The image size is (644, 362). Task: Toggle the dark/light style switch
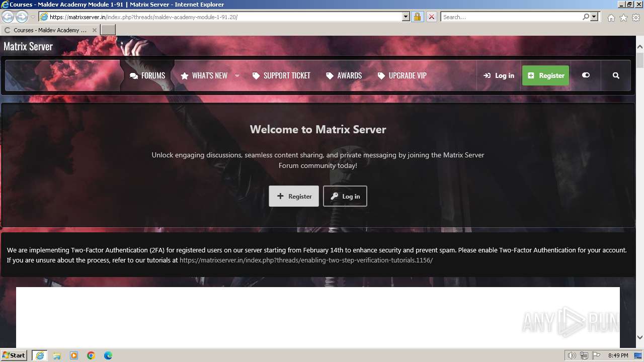[586, 75]
